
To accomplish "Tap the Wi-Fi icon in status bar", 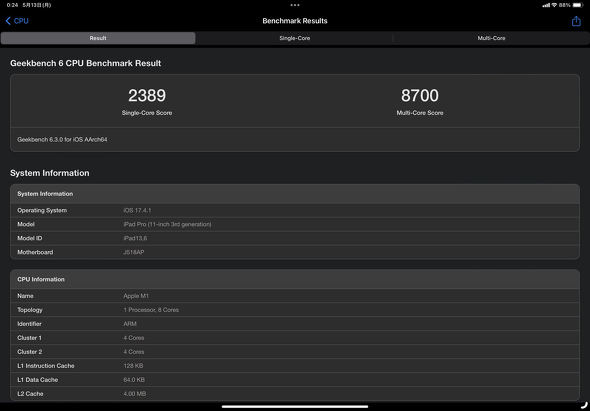I will (x=554, y=5).
